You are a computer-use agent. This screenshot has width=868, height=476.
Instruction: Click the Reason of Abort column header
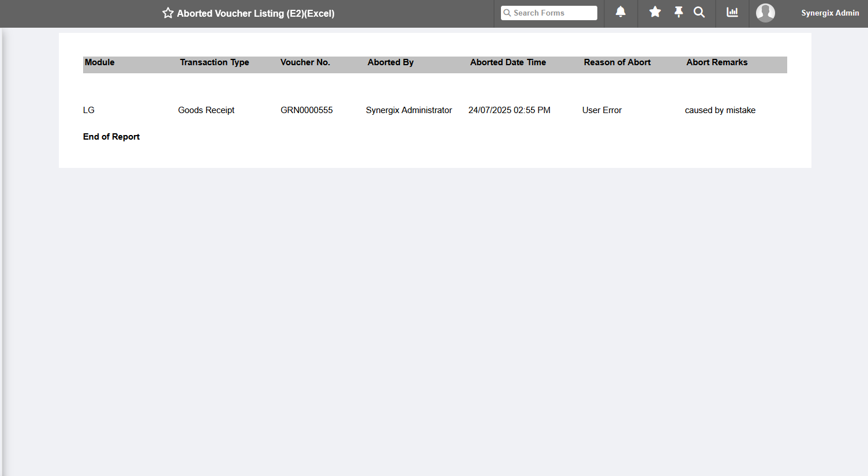(617, 62)
